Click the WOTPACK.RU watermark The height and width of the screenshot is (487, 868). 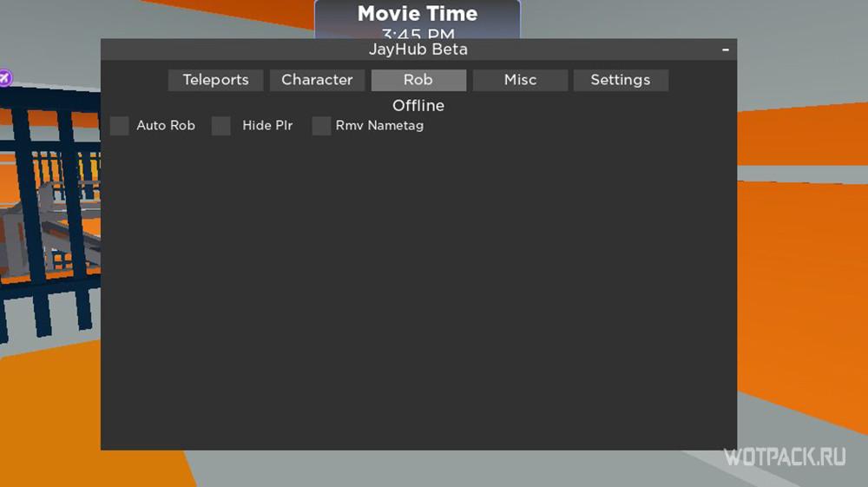click(785, 457)
